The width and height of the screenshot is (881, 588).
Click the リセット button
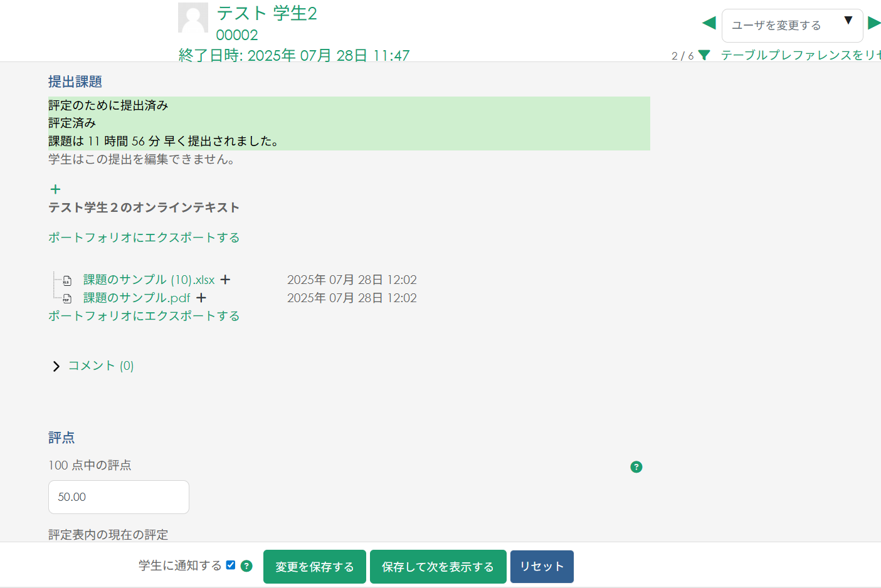pos(541,566)
